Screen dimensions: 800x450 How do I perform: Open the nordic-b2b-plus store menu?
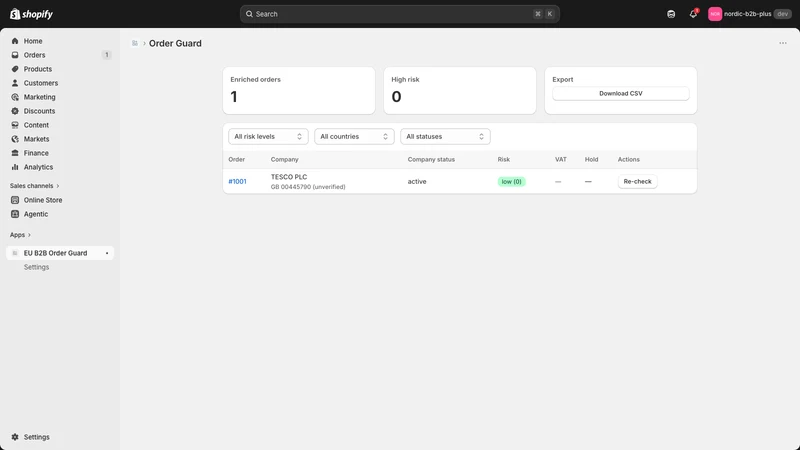pyautogui.click(x=749, y=14)
